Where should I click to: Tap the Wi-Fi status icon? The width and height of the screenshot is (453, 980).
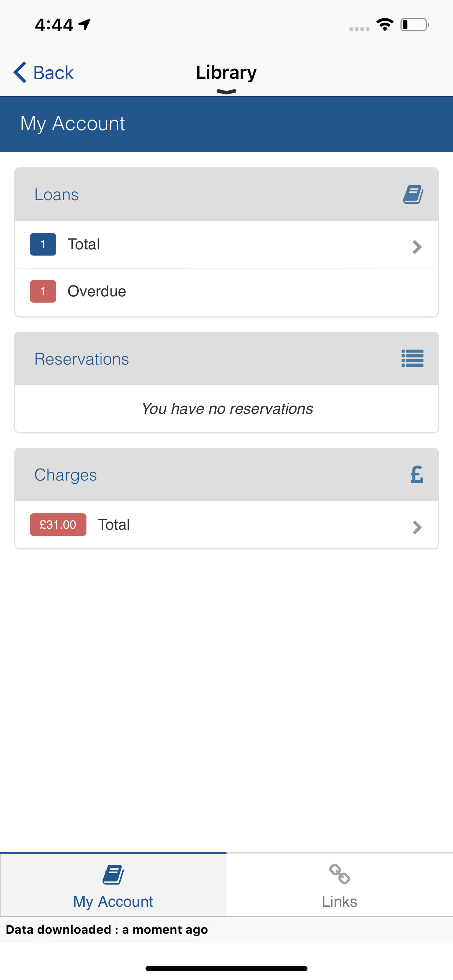click(384, 25)
